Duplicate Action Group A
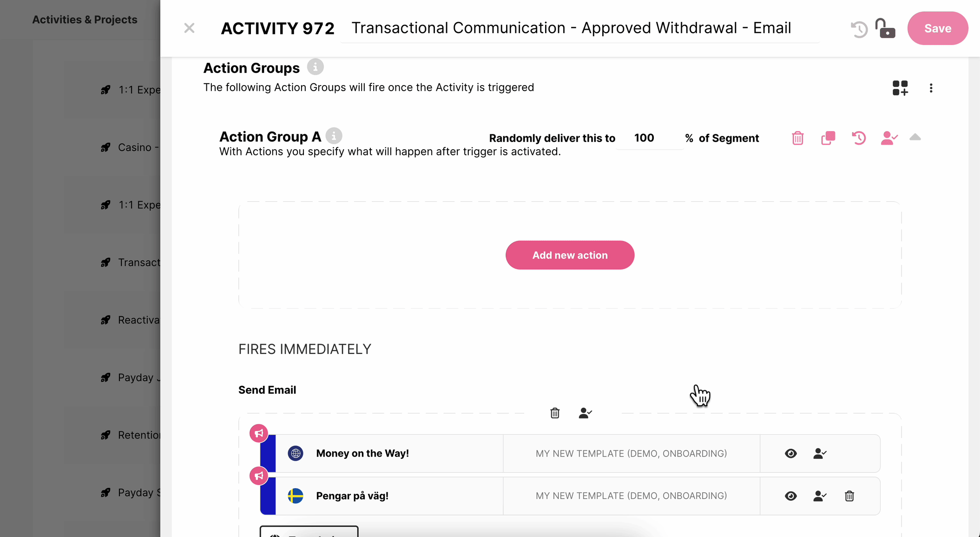 pyautogui.click(x=828, y=138)
